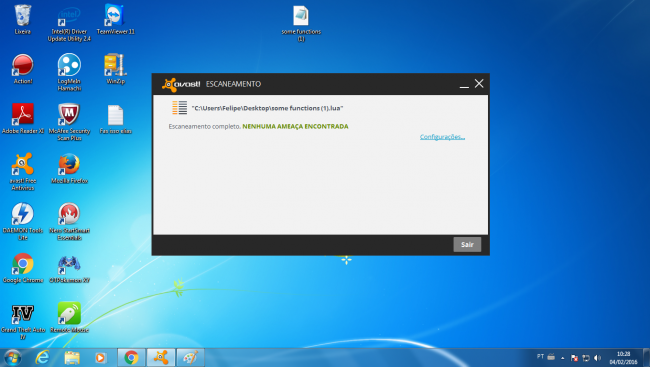Select the Faz isso elias text file

click(x=115, y=119)
